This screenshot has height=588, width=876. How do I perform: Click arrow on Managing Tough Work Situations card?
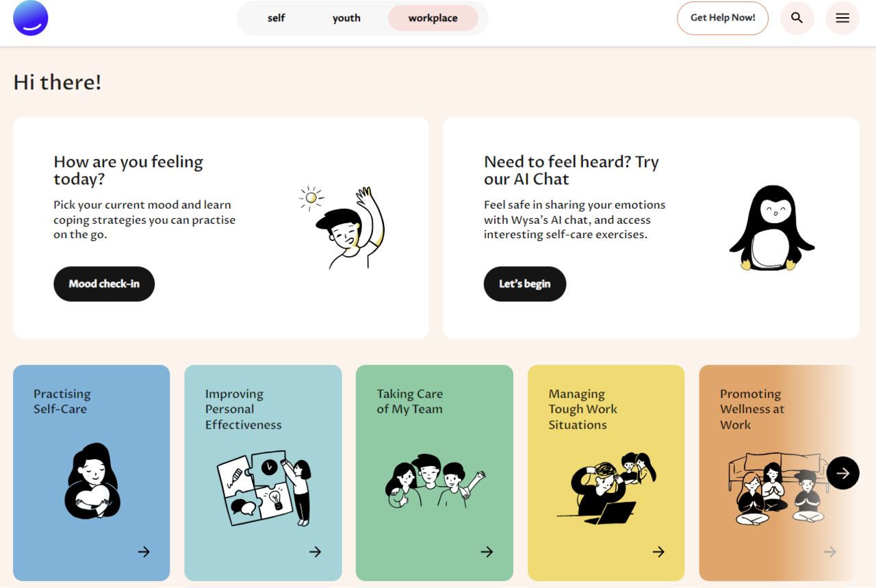click(658, 552)
